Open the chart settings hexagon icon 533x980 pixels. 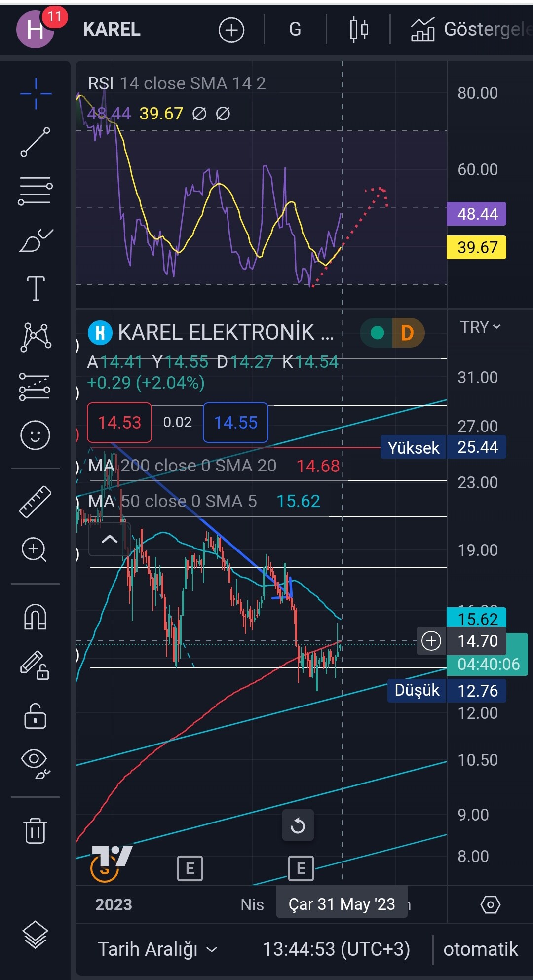coord(490,905)
